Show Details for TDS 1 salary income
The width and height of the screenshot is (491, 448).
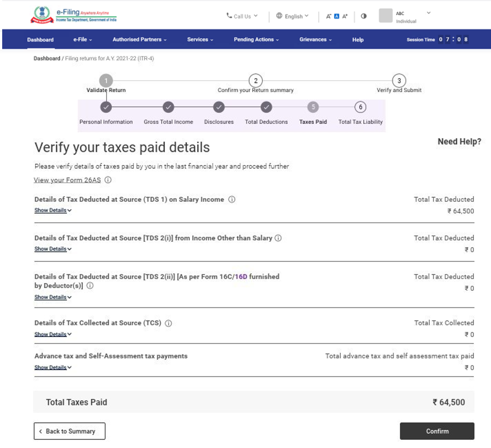(50, 210)
